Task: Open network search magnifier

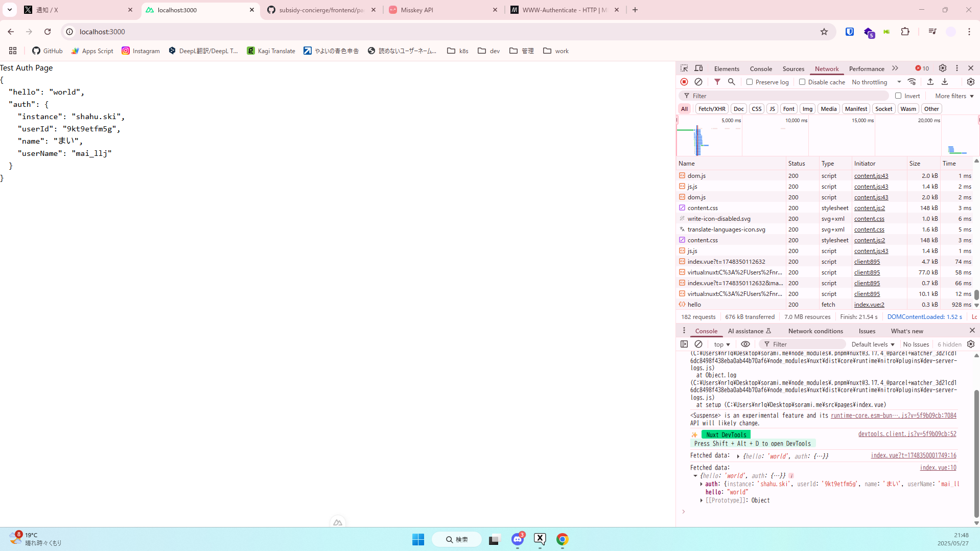Action: coord(732,82)
